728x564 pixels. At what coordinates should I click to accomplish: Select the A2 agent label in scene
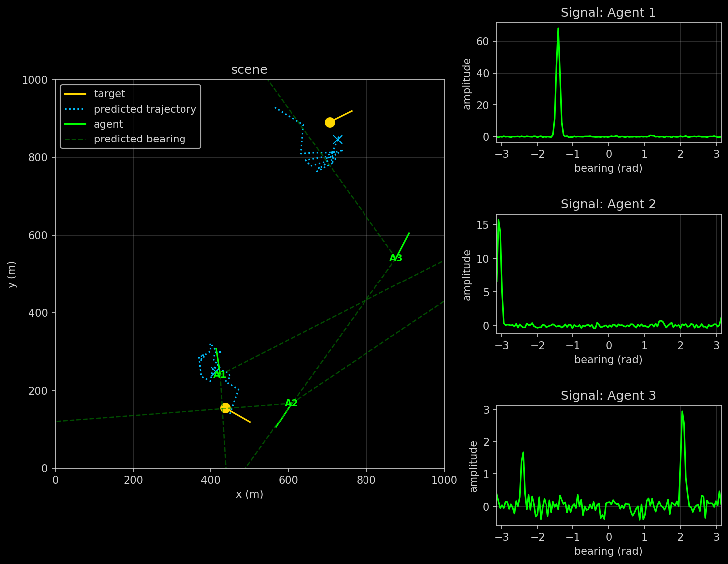291,403
